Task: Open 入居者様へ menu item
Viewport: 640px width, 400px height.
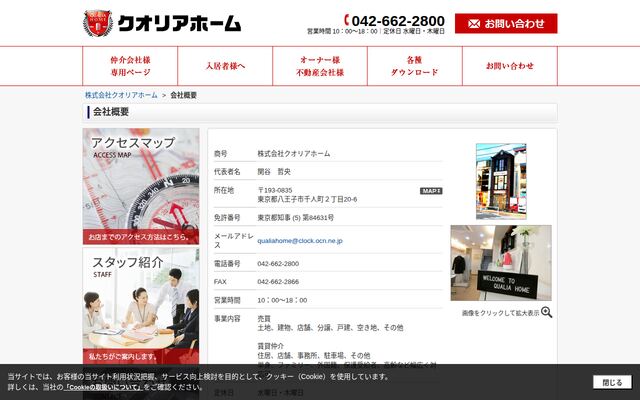Action: (x=225, y=66)
